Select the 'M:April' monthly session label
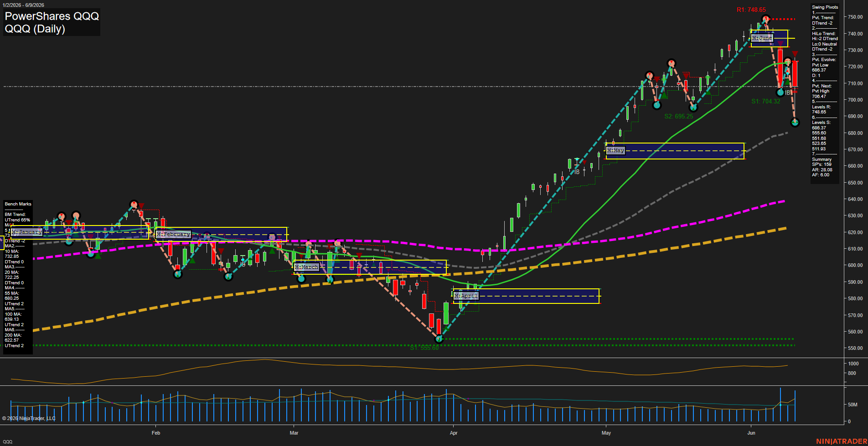 pos(466,296)
